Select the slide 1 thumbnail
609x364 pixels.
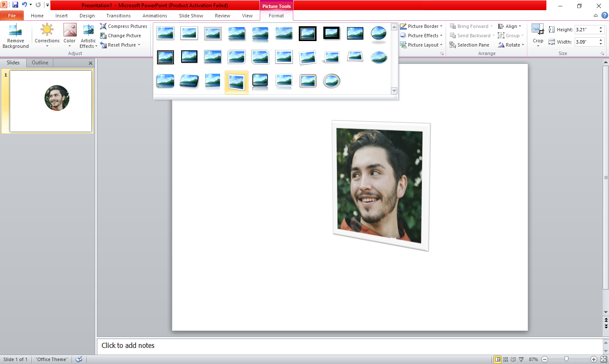(x=50, y=98)
